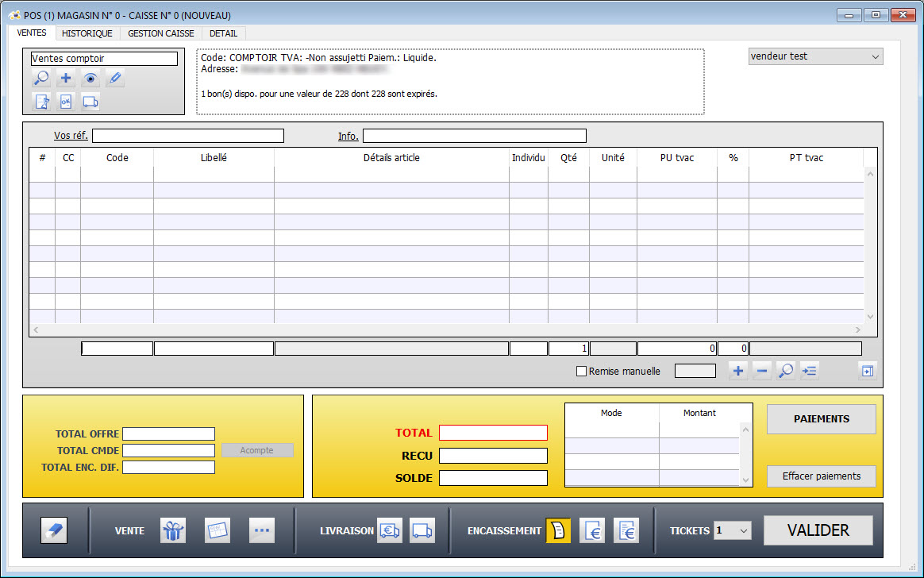Select the highlighted ticket icon under ENCAISSEMENT

(558, 530)
